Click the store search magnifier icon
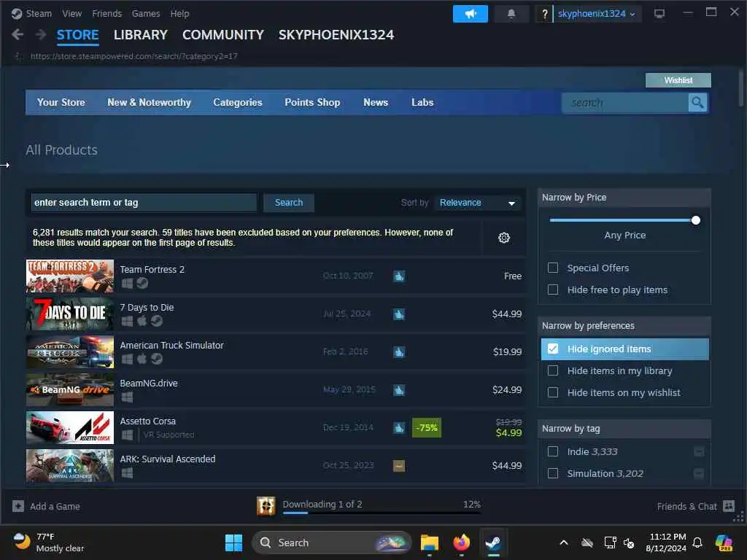The width and height of the screenshot is (747, 560). point(697,102)
